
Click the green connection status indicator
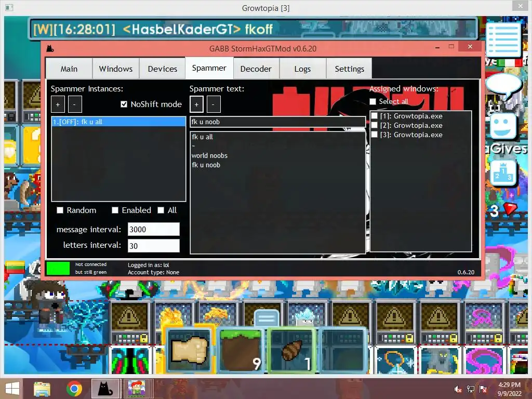[58, 268]
